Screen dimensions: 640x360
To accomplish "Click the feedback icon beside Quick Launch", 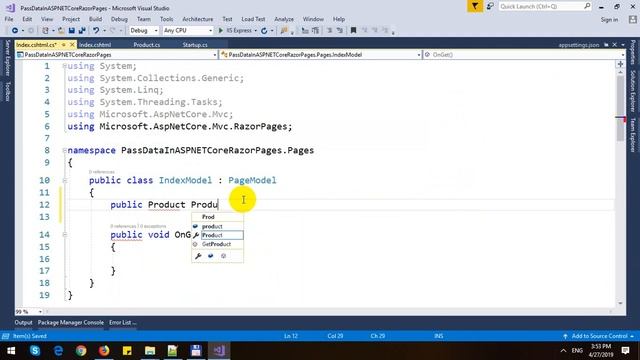I will pos(490,6).
